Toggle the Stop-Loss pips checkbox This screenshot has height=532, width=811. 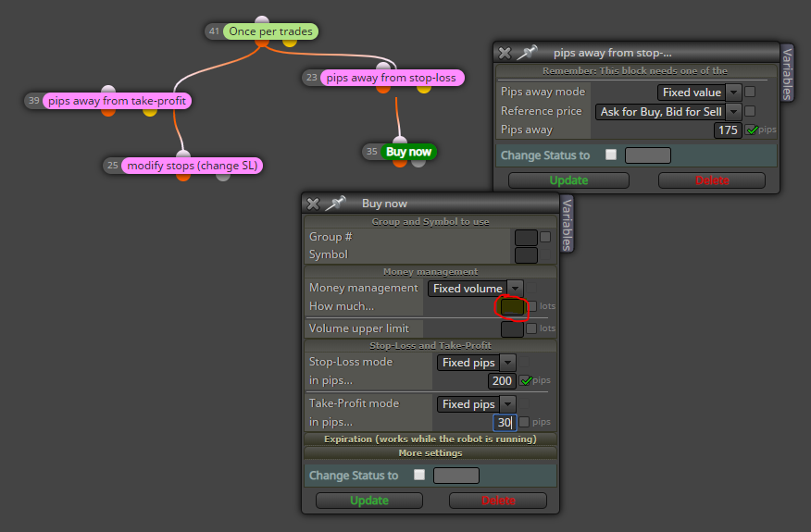pyautogui.click(x=526, y=380)
